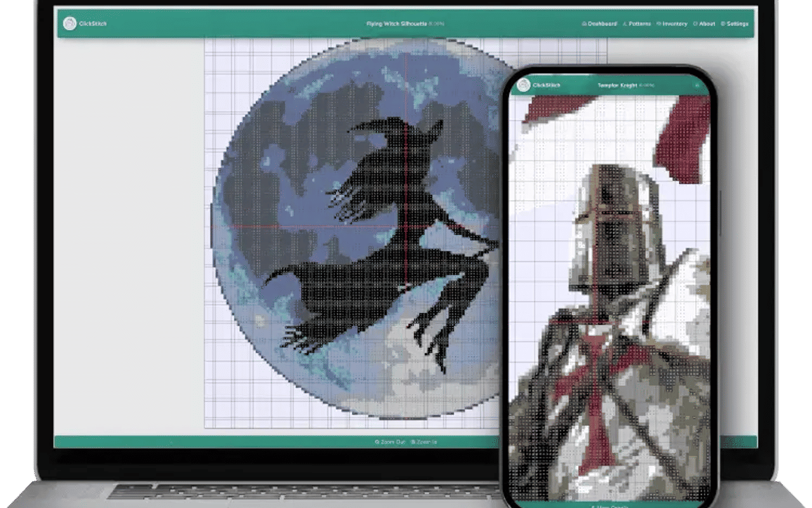Click the Zoom Out button on the laptop
812x508 pixels.
(390, 441)
